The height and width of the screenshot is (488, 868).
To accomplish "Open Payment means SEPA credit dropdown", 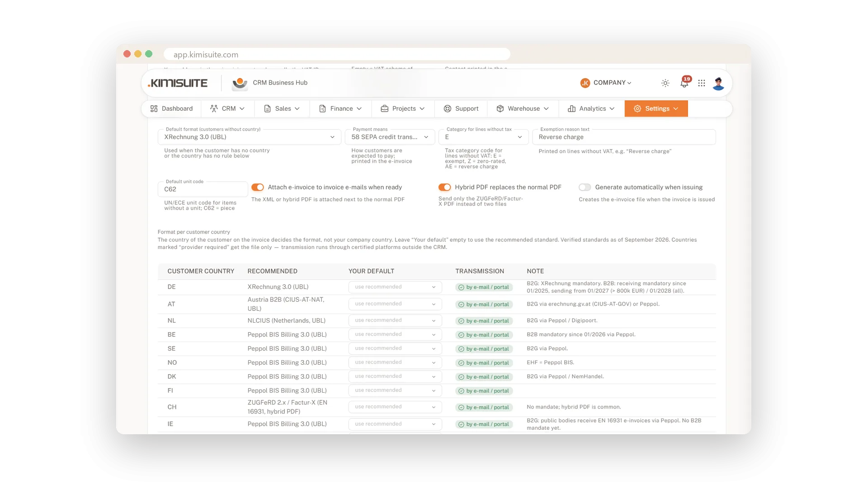I will pos(390,137).
